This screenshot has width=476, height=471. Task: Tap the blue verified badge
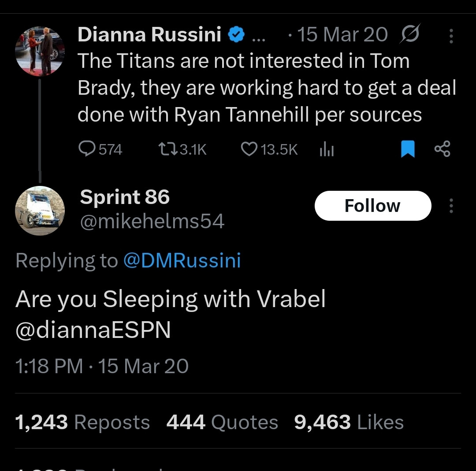click(x=237, y=35)
